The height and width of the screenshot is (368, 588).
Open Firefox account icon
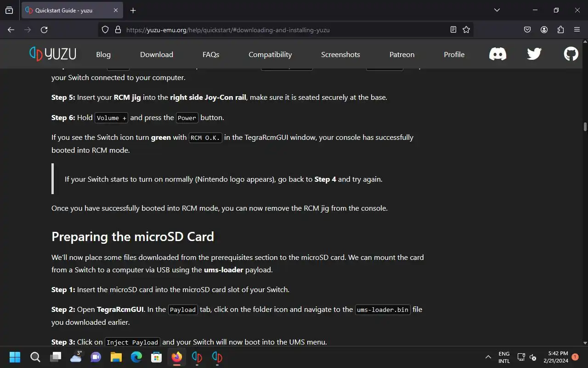[544, 29]
